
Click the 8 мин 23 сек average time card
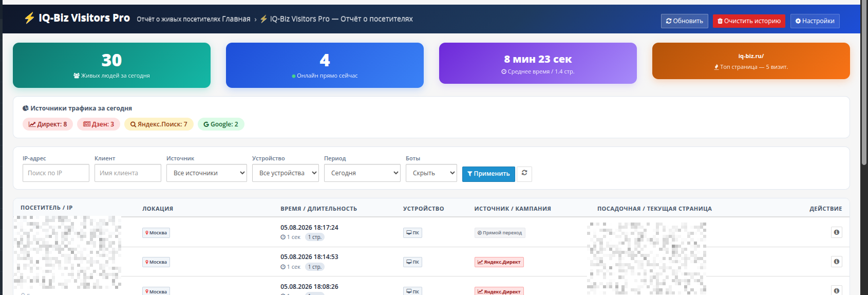click(538, 63)
